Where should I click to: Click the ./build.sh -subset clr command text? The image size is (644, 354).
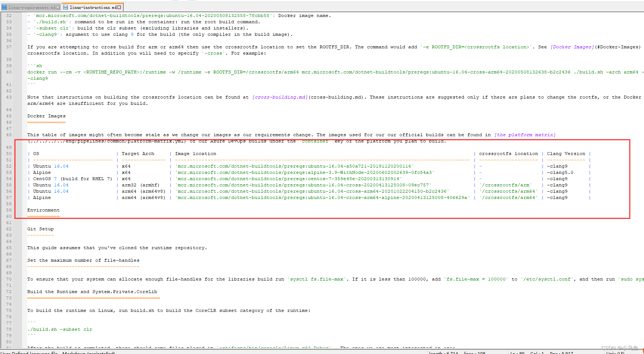[60, 329]
